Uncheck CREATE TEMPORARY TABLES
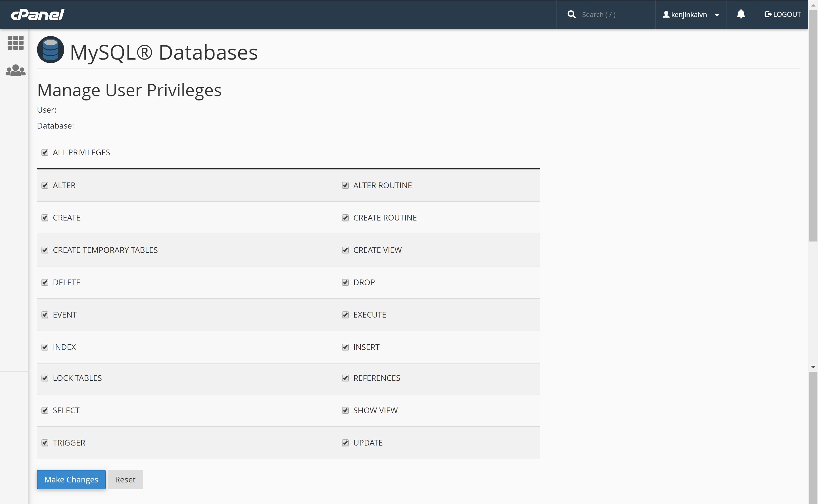 (45, 250)
